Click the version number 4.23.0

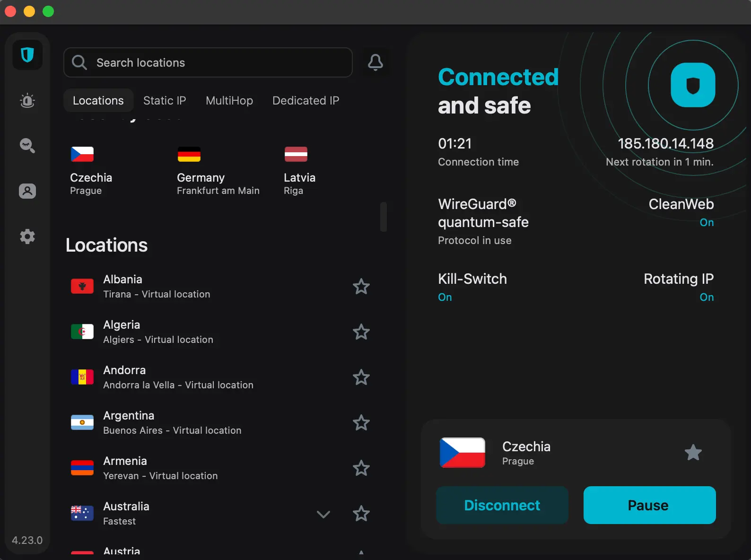[27, 540]
